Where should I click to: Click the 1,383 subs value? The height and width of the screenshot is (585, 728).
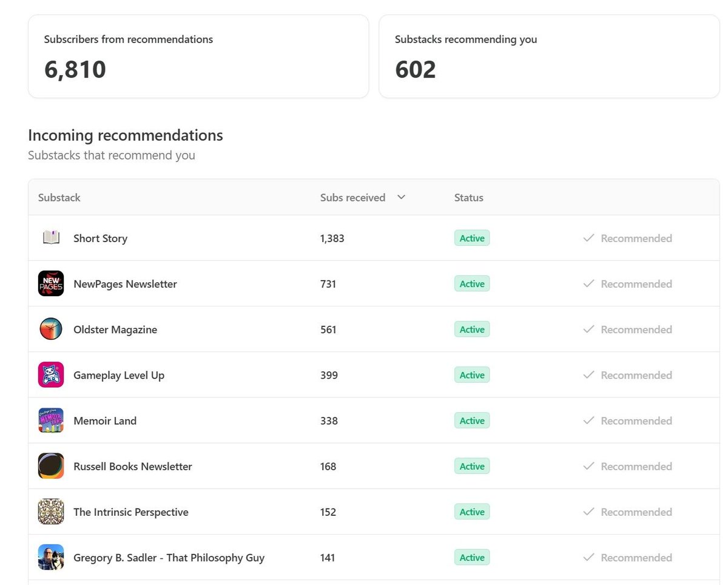click(x=332, y=238)
